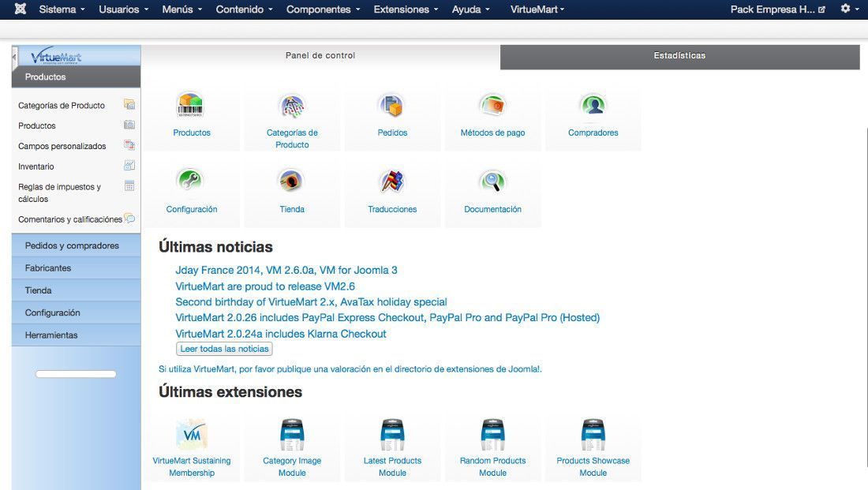Click Reglas de impuestos y cálculos
The image size is (868, 490).
tap(59, 193)
